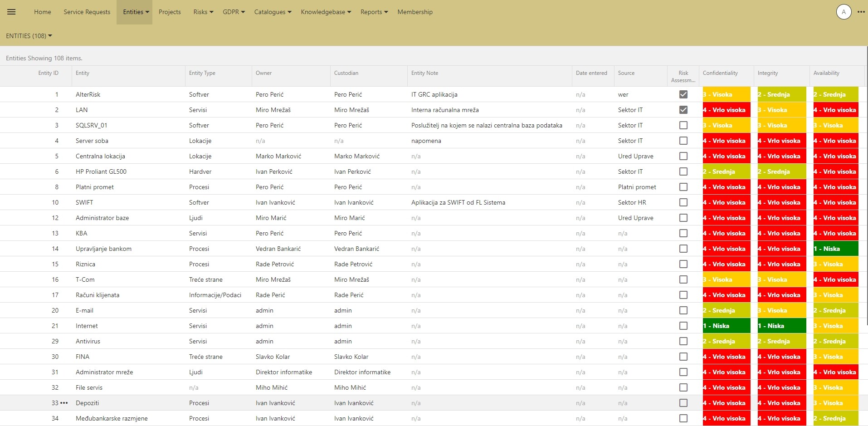The image size is (868, 426).
Task: Expand the GDPR menu
Action: [x=234, y=12]
